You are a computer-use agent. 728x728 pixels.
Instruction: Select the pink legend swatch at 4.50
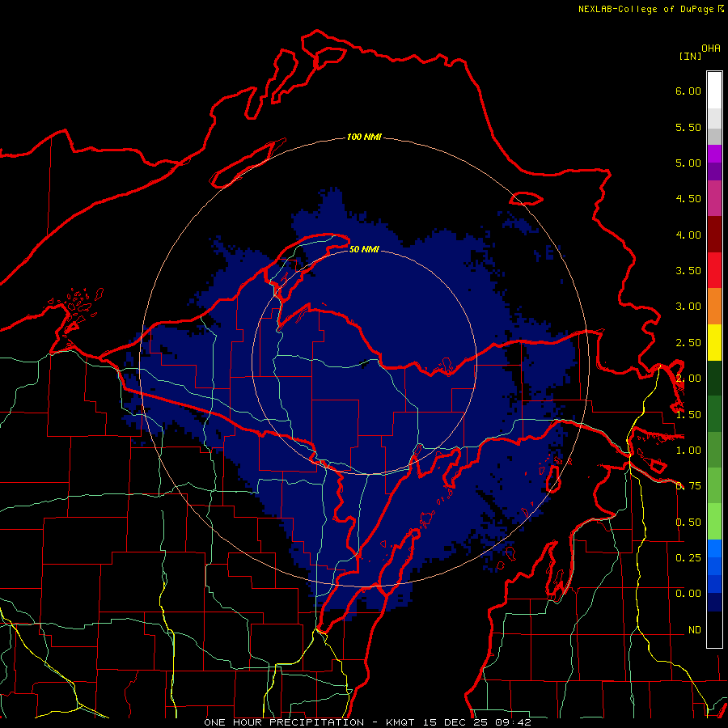[714, 198]
